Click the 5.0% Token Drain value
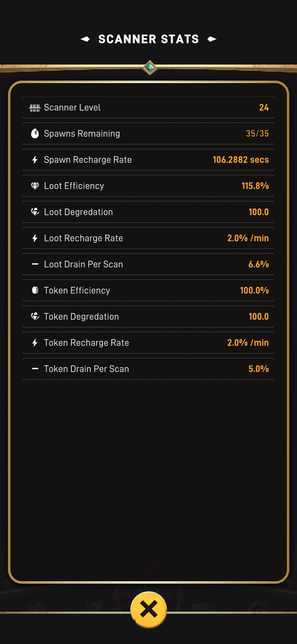The width and height of the screenshot is (297, 644). point(258,369)
